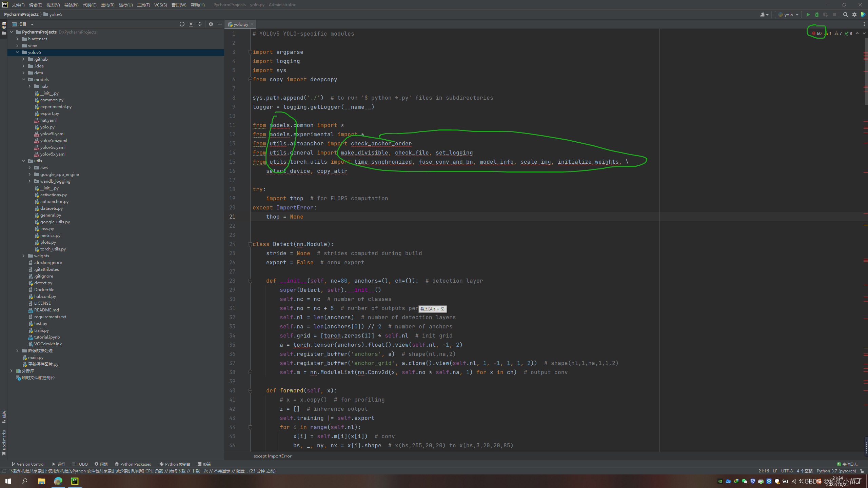Image resolution: width=868 pixels, height=488 pixels.
Task: Collapse the code fold arrow at class Detect
Action: tap(250, 244)
